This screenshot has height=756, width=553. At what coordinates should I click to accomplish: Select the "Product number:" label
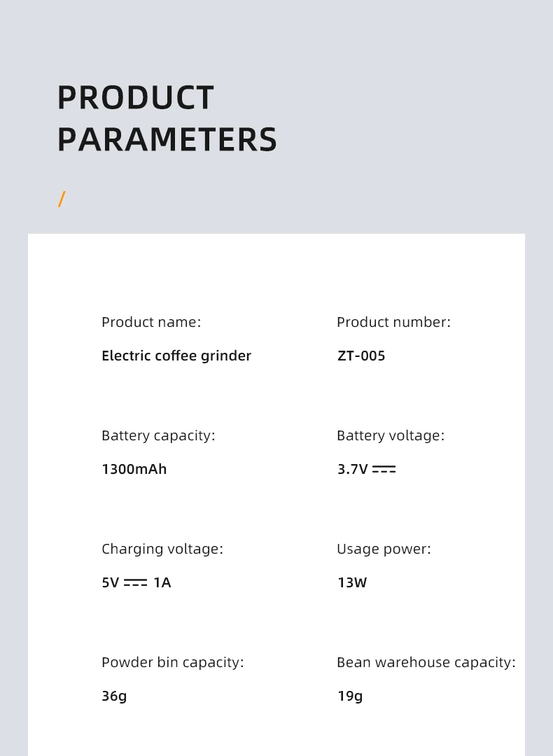tap(393, 322)
